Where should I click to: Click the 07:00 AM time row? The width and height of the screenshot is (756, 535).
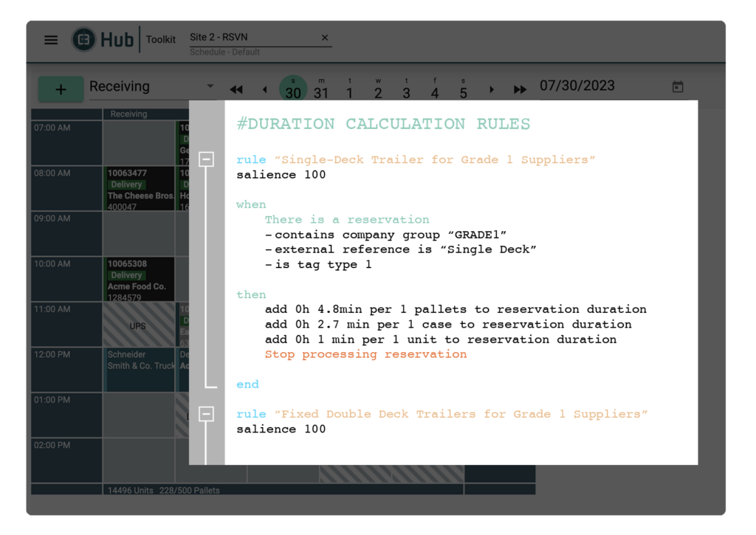(66, 143)
